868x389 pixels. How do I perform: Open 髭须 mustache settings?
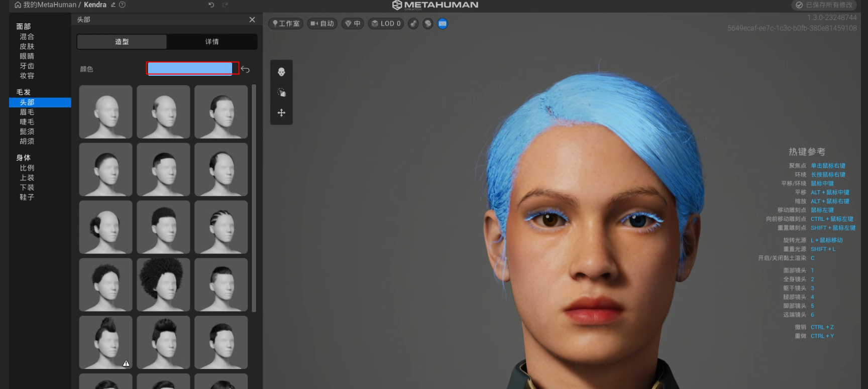pos(27,132)
